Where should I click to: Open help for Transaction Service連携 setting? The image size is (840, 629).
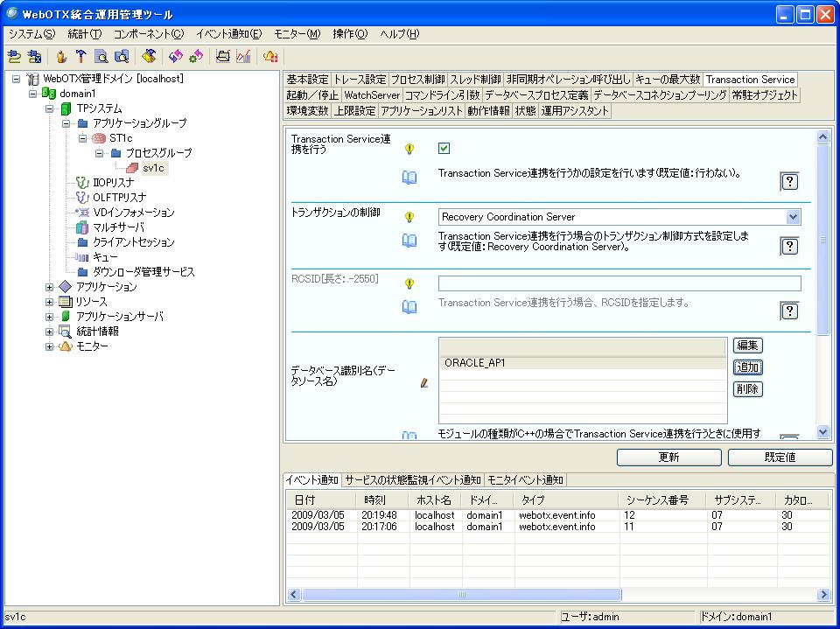pyautogui.click(x=789, y=181)
